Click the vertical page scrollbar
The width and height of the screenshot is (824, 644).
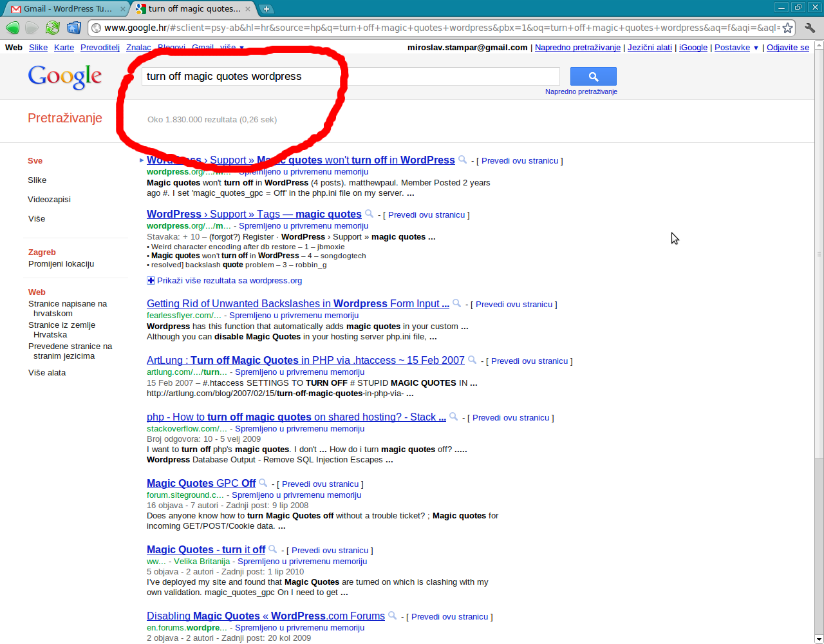[819, 254]
